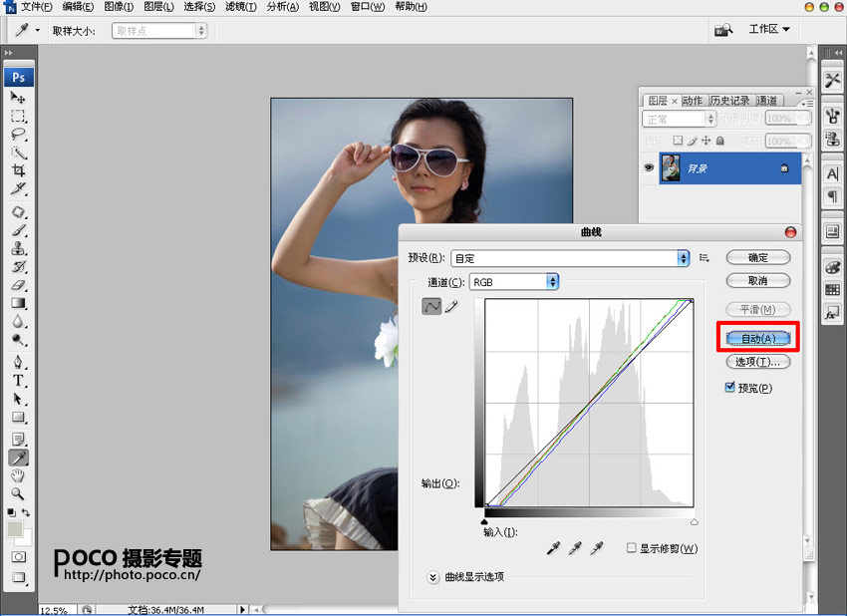Screen dimensions: 847x616
Task: Select the Lasso tool
Action: (19, 134)
